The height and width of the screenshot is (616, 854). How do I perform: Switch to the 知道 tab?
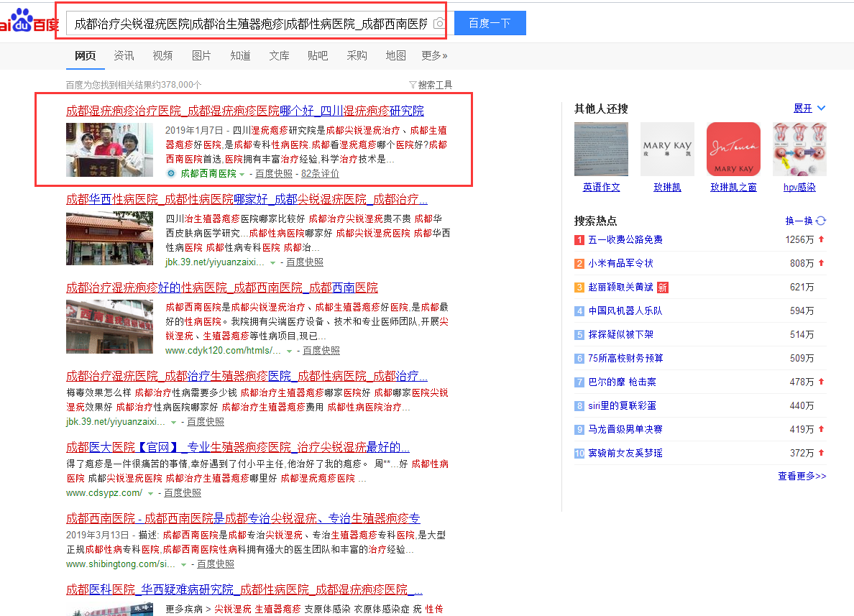click(240, 55)
